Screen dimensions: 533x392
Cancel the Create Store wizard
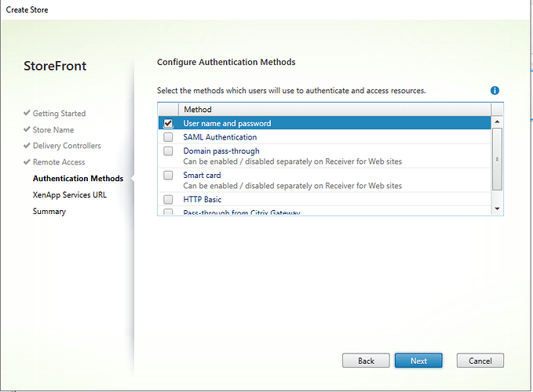pyautogui.click(x=480, y=361)
